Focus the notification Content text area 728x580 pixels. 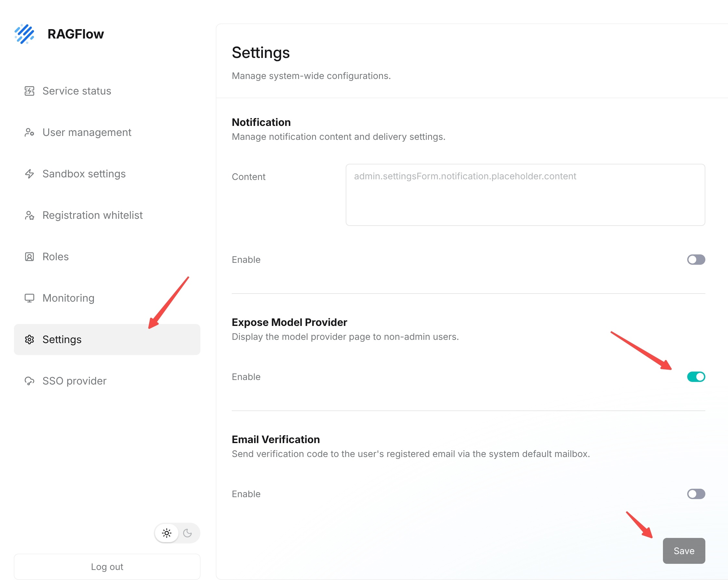click(525, 195)
